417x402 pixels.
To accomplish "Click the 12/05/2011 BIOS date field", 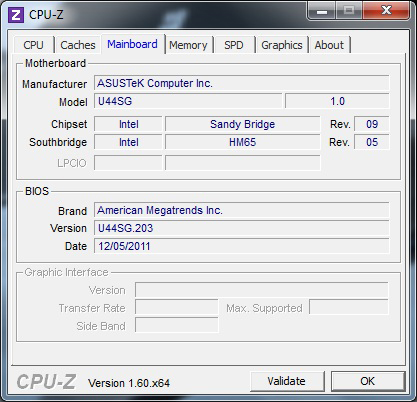I will tap(242, 246).
